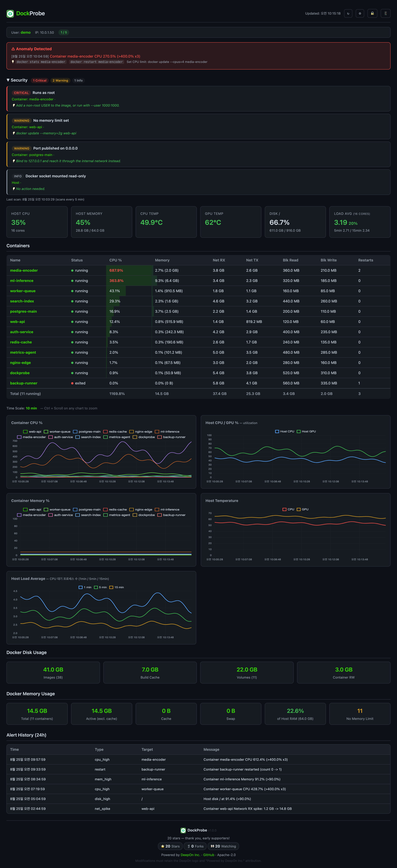
Task: Open the media-encoder container row
Action: [198, 271]
